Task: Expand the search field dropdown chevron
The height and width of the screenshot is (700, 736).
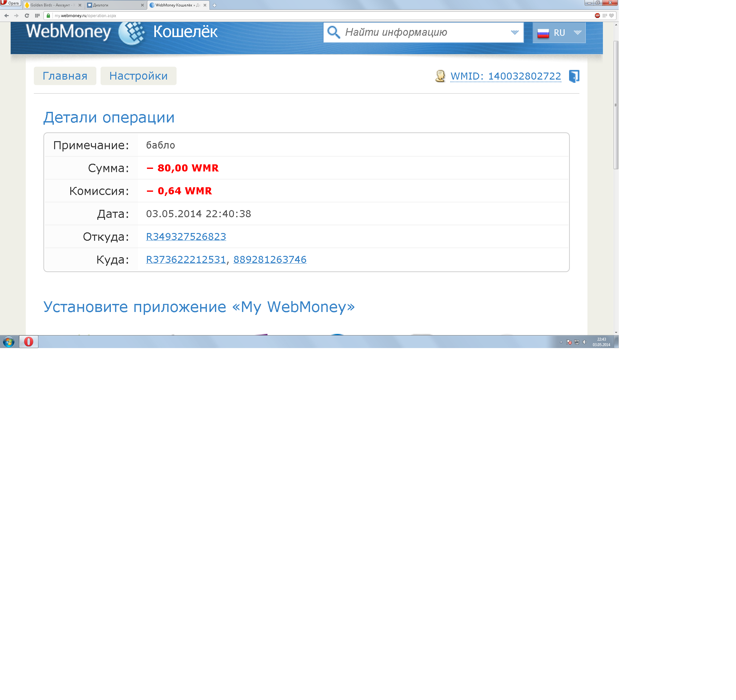Action: pyautogui.click(x=514, y=33)
